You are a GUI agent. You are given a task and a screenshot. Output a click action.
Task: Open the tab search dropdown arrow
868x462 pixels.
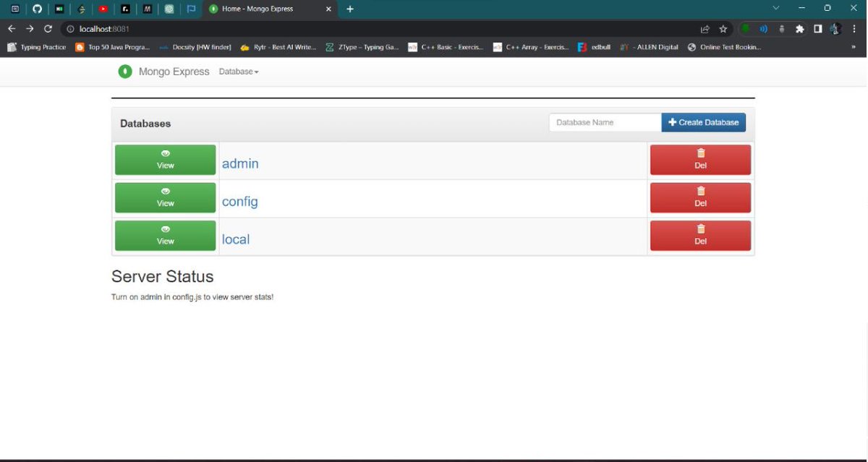click(776, 8)
